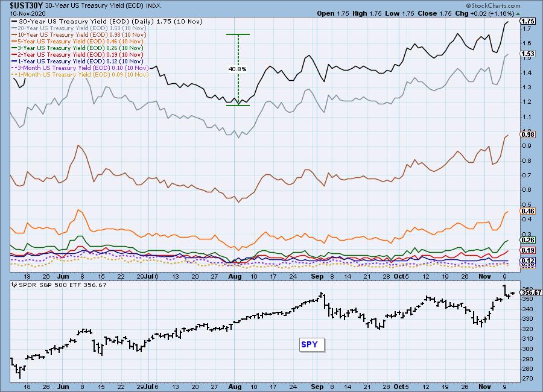Screen dimensions: 543x392
Task: Click the $UST30Y ticker symbol title
Action: click(x=27, y=6)
